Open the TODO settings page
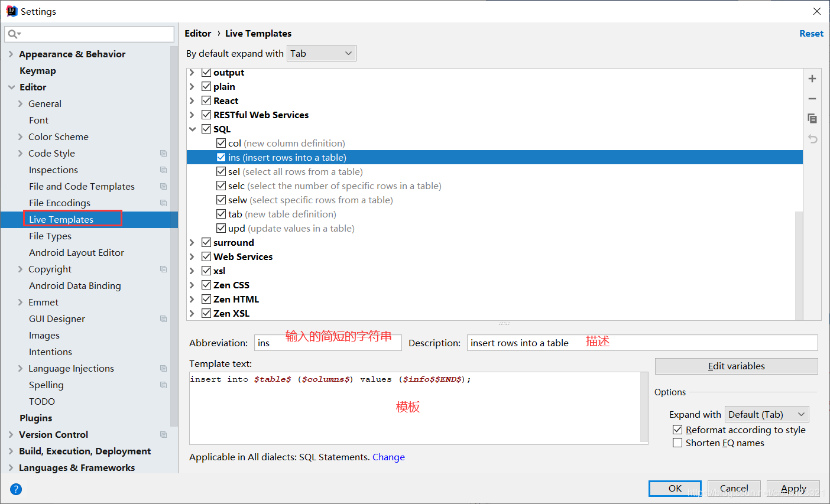 (42, 401)
